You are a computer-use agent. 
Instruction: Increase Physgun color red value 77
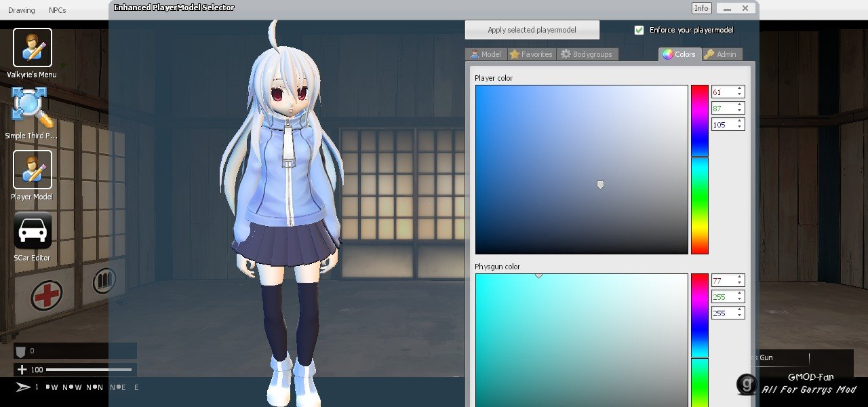pyautogui.click(x=740, y=277)
